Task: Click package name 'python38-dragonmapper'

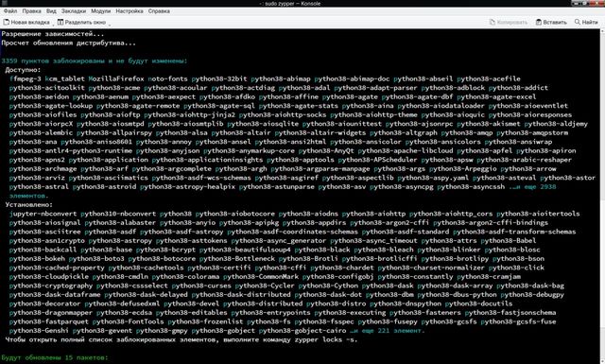Action: (51, 313)
